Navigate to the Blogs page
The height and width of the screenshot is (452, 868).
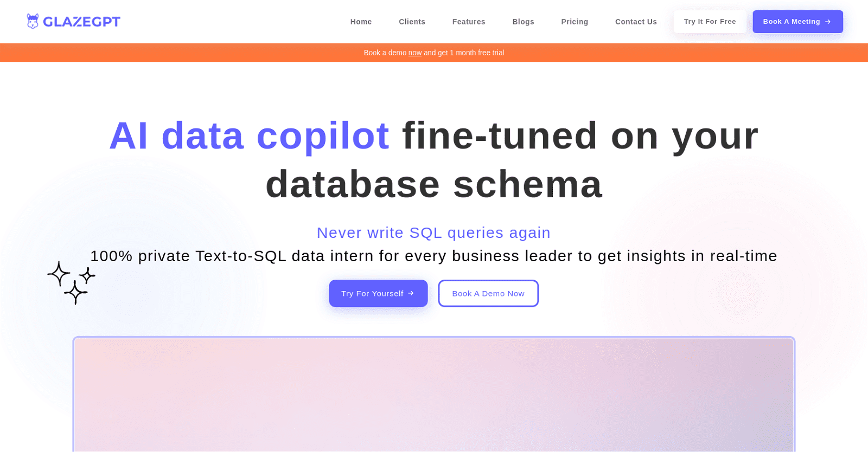point(523,22)
